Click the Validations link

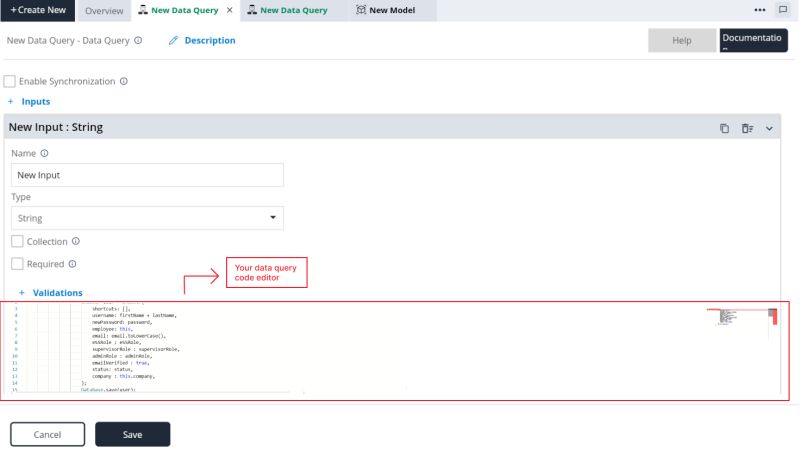(x=58, y=293)
